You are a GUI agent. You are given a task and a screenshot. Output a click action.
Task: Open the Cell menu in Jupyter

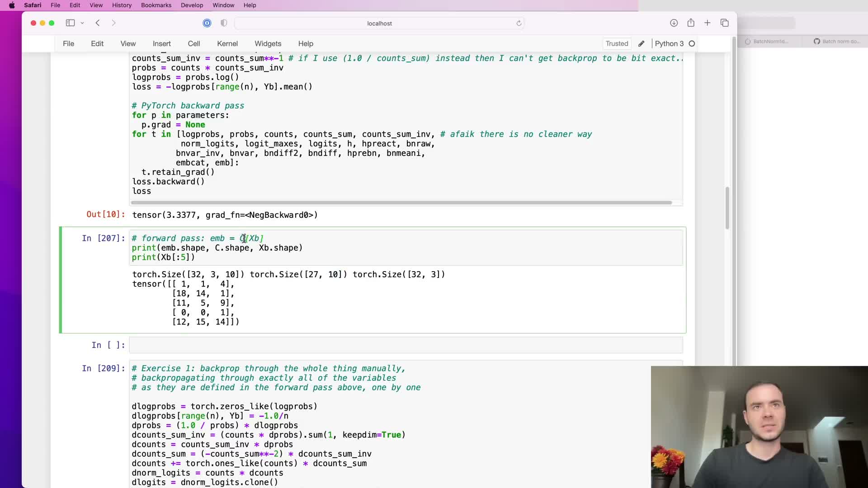point(193,44)
